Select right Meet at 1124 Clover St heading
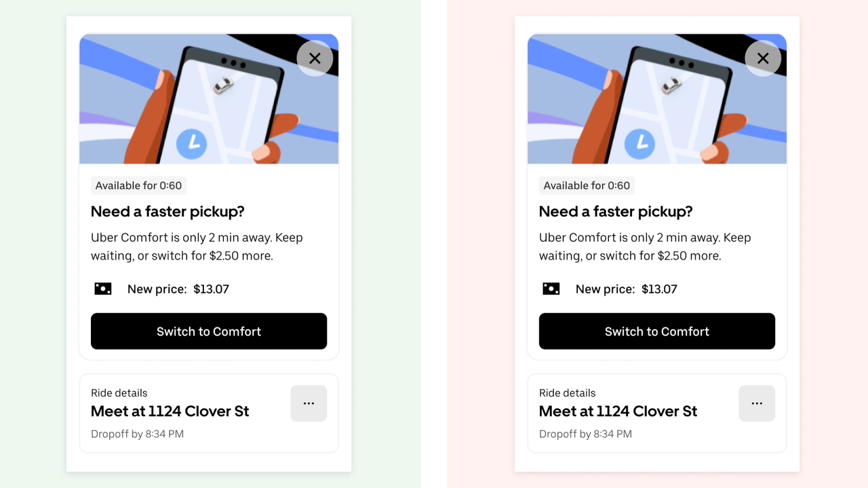Image resolution: width=868 pixels, height=488 pixels. click(618, 411)
